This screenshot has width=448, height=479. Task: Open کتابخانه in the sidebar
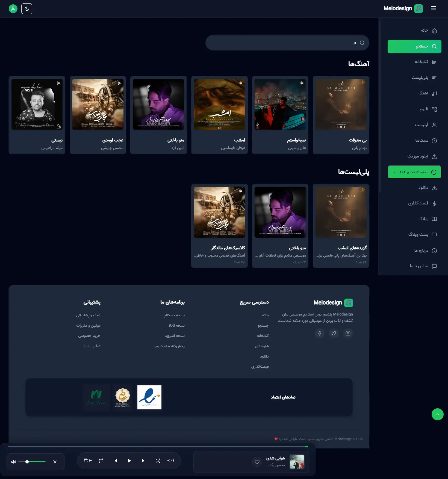point(414,62)
